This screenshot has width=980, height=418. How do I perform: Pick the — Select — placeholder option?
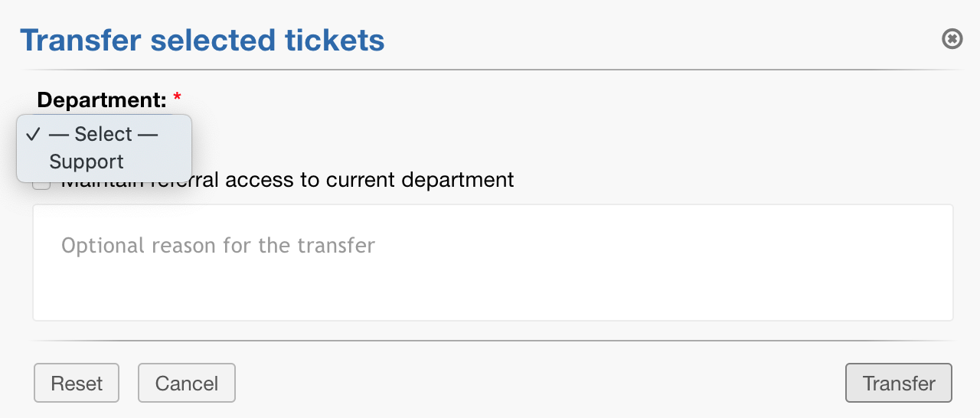[103, 134]
